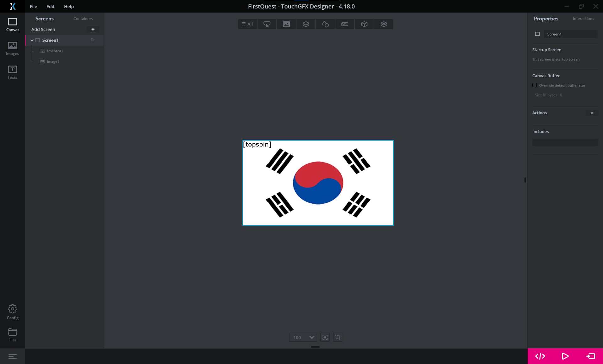Image resolution: width=603 pixels, height=364 pixels.
Task: Select Screen1 in the tree
Action: click(x=50, y=40)
